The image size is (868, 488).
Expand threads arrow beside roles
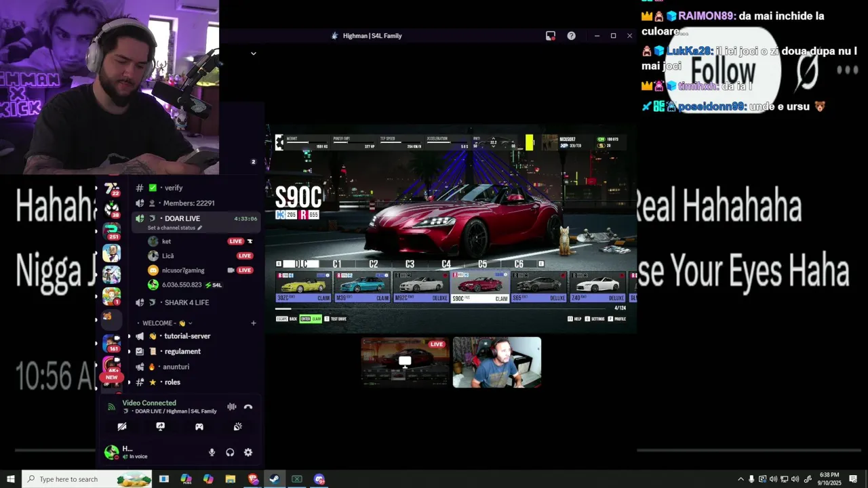pos(130,382)
